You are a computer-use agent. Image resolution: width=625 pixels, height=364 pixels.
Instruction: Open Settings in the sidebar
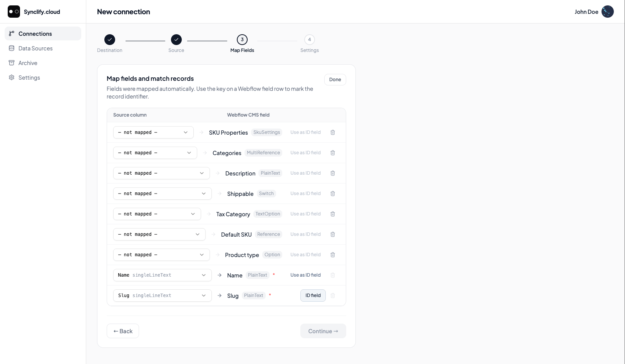[43, 77]
